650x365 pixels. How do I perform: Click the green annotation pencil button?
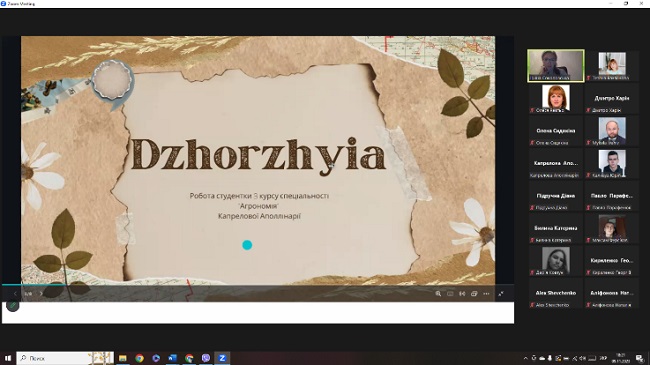[13, 305]
